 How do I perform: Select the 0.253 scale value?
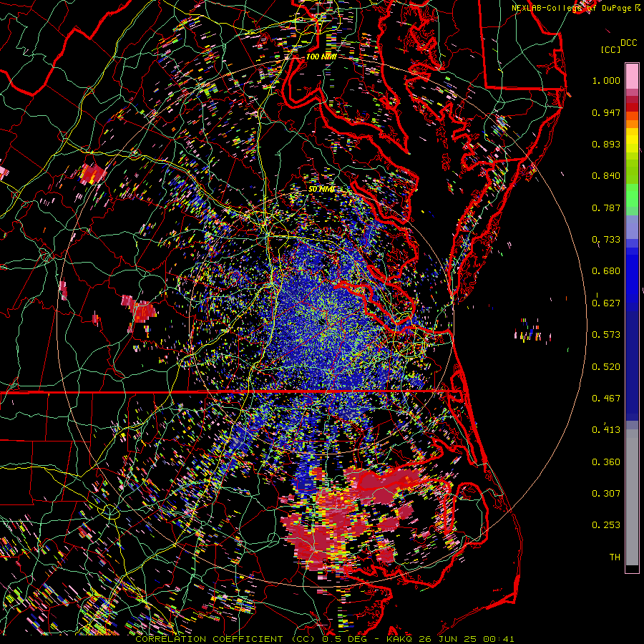coord(606,525)
